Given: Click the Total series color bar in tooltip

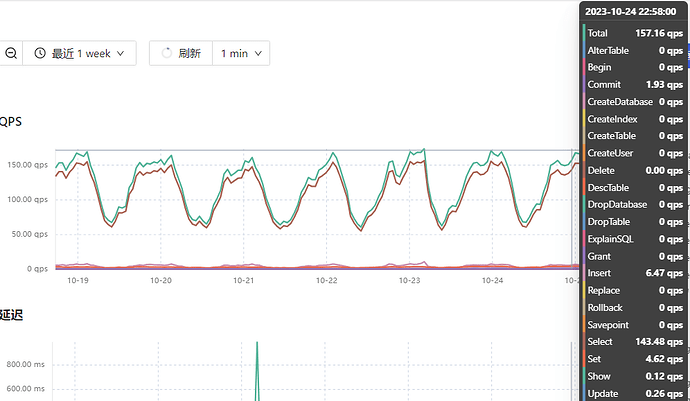Looking at the screenshot, I should pos(582,33).
